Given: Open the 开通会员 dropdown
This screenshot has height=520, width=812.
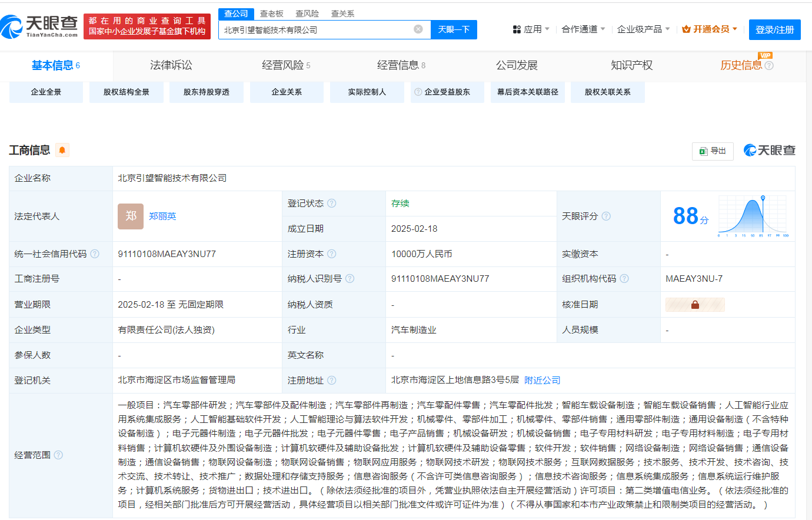Looking at the screenshot, I should point(710,29).
